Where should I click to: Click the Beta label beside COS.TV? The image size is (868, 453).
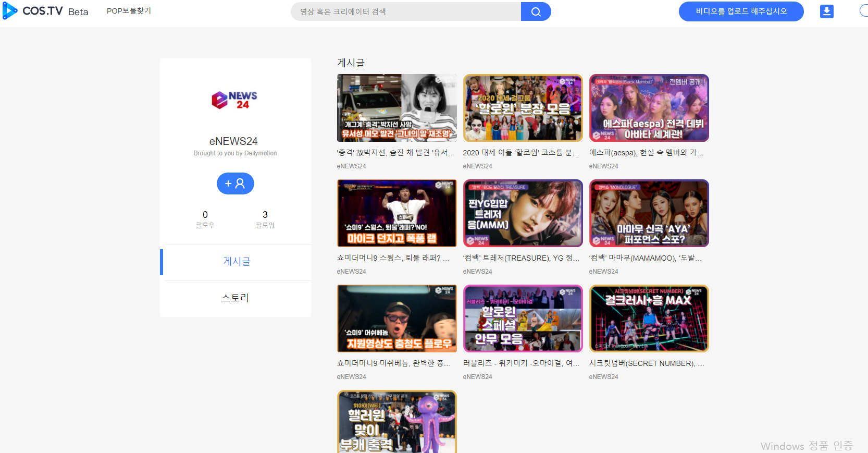(78, 12)
